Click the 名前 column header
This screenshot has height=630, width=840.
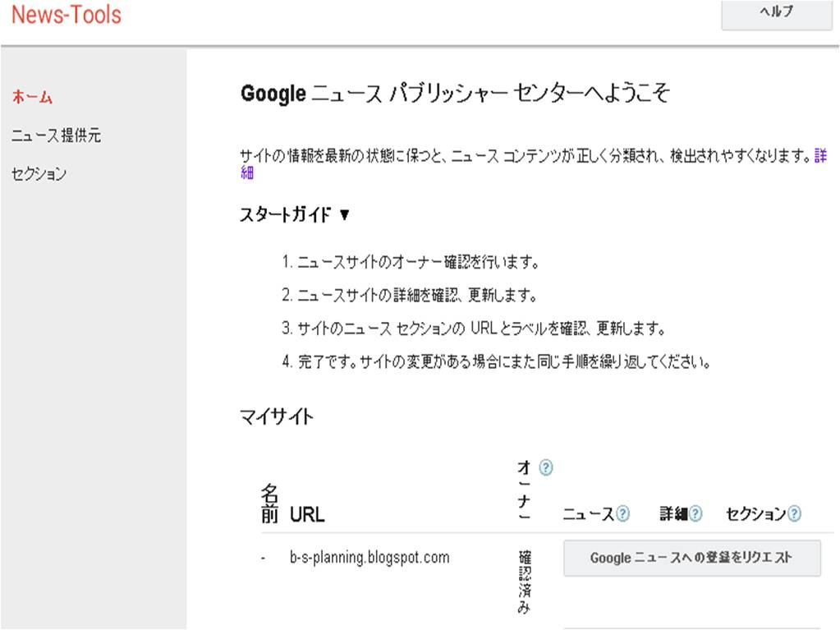click(269, 503)
